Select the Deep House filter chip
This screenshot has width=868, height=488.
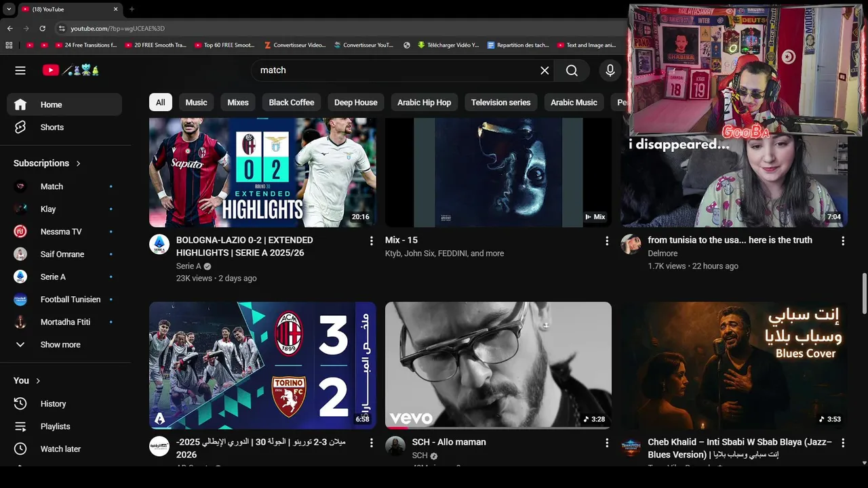coord(356,102)
